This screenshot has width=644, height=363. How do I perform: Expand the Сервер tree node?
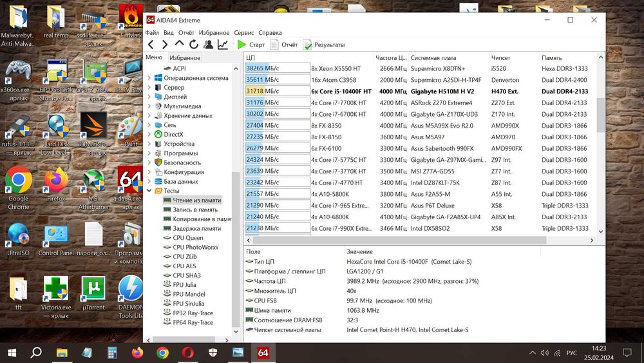(x=149, y=87)
